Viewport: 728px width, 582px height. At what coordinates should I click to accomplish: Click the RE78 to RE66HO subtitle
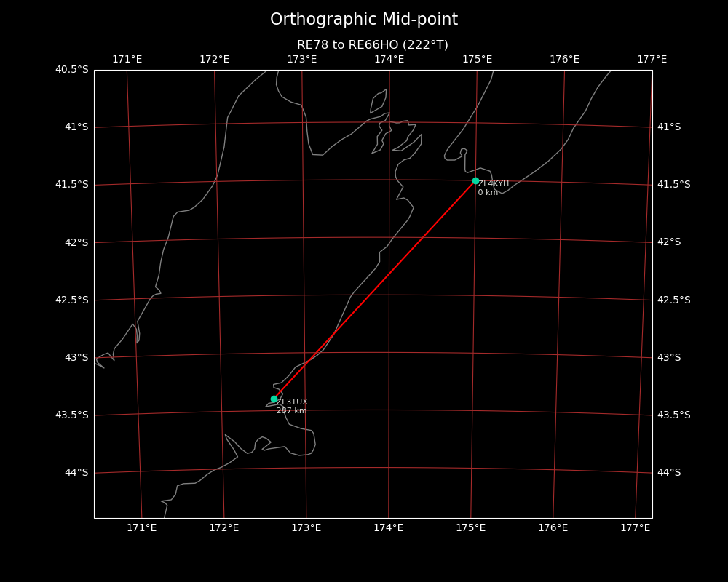pyautogui.click(x=372, y=45)
